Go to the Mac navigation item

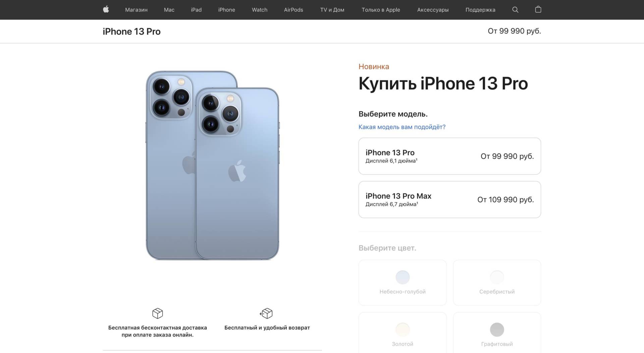coord(169,10)
